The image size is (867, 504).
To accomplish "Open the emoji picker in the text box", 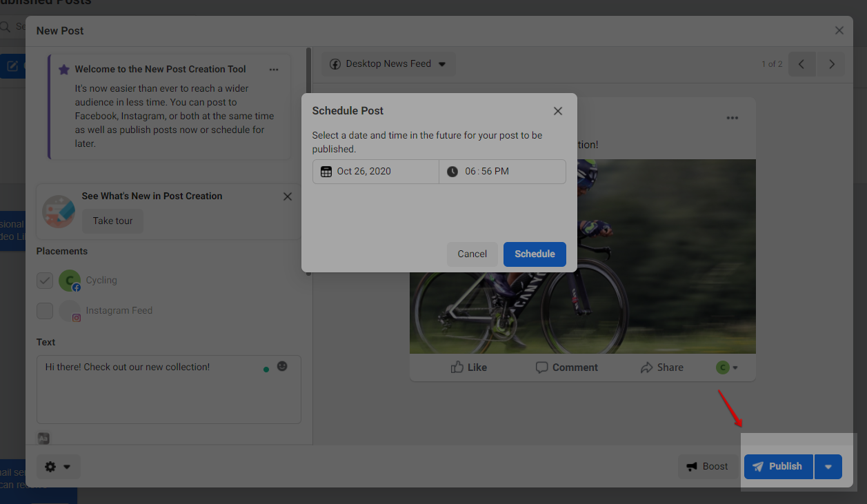I will pos(282,366).
